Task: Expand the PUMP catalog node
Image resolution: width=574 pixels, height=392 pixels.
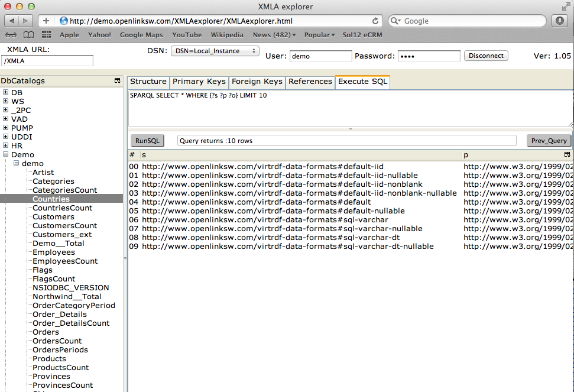Action: pos(5,127)
